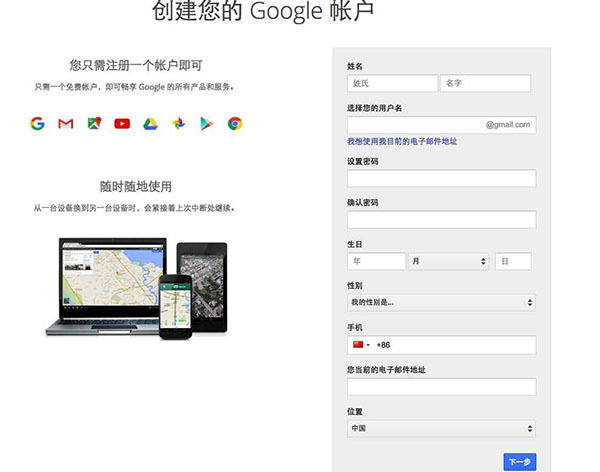
Task: Focus the username @gmail.com field
Action: click(x=442, y=125)
